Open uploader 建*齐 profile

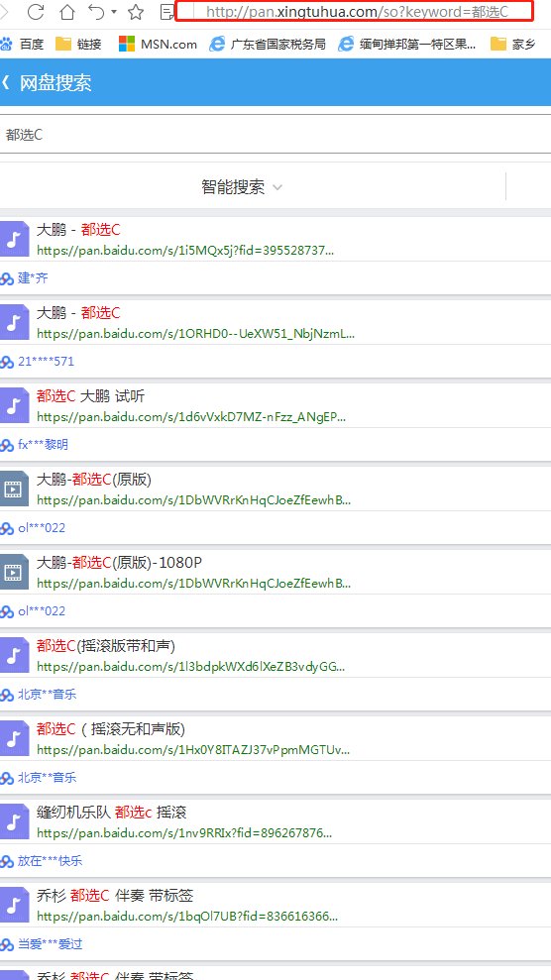(33, 278)
